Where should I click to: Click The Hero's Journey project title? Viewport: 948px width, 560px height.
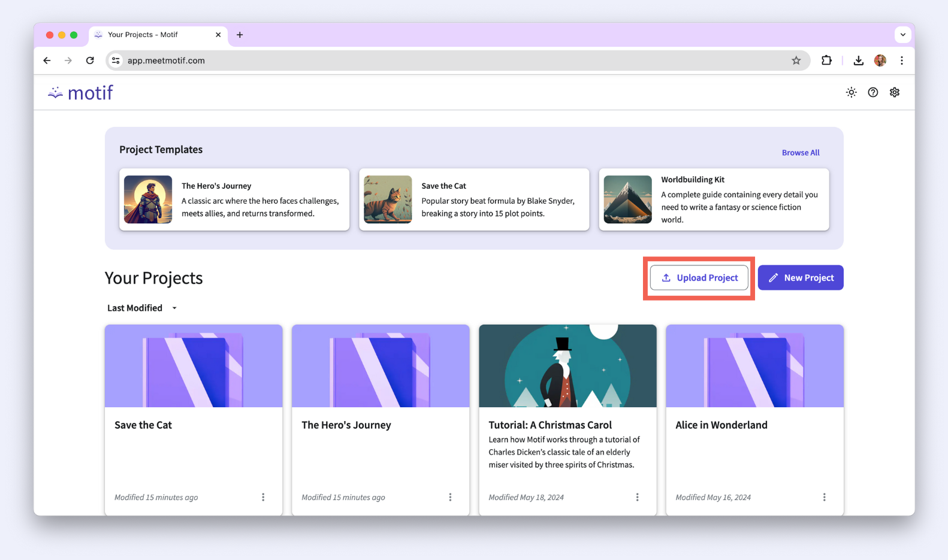click(346, 425)
